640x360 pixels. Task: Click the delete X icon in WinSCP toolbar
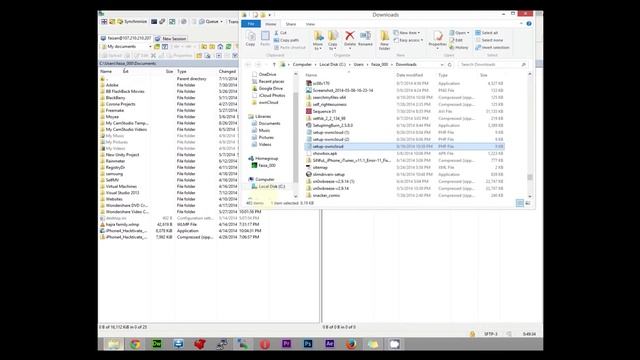pyautogui.click(x=153, y=55)
